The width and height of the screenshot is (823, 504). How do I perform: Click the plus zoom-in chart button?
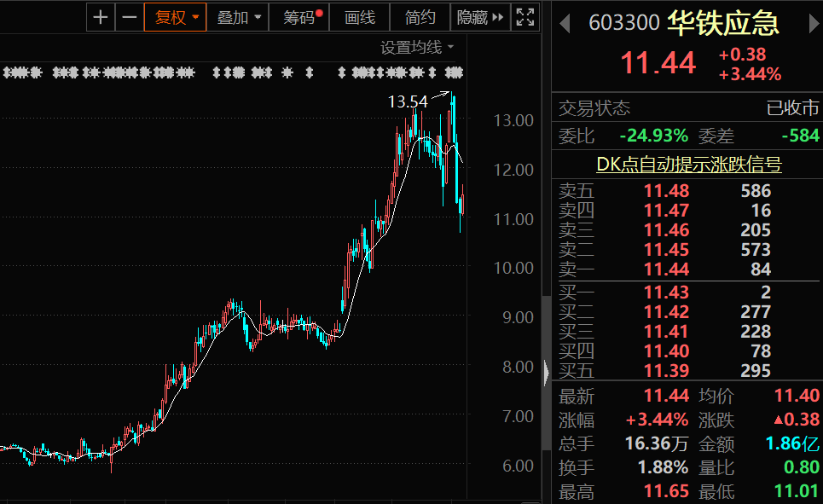(x=101, y=17)
